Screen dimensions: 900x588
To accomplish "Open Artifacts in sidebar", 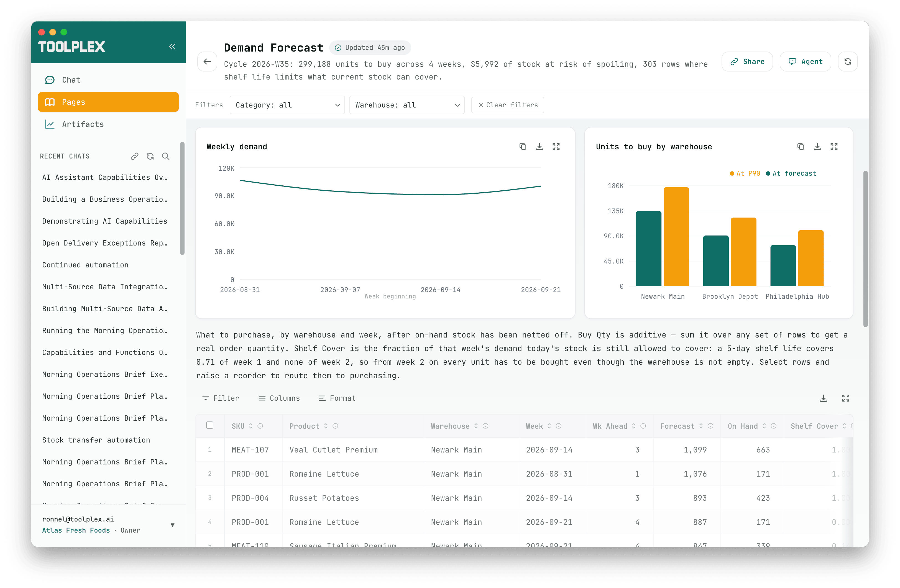I will [x=108, y=124].
